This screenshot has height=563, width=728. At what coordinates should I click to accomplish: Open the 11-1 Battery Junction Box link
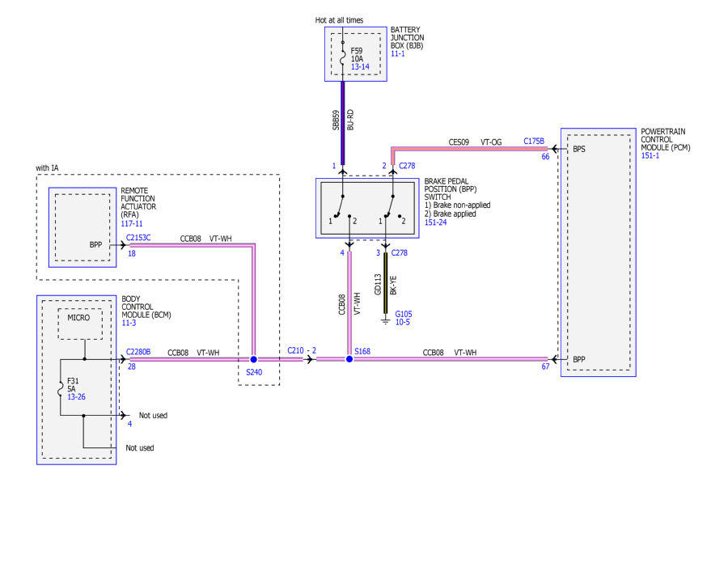397,54
